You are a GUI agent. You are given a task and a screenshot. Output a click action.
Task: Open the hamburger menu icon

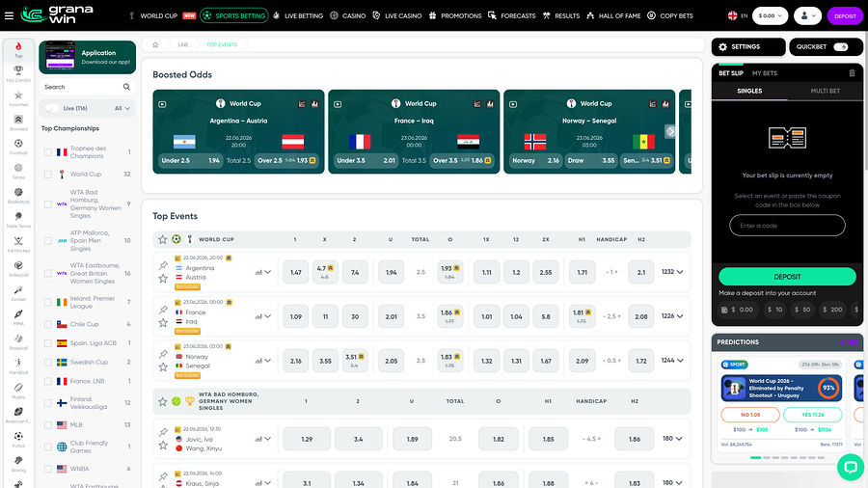pos(9,15)
